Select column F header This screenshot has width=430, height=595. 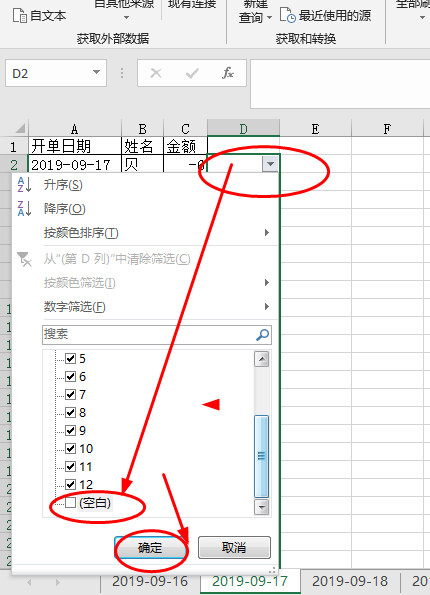point(387,129)
